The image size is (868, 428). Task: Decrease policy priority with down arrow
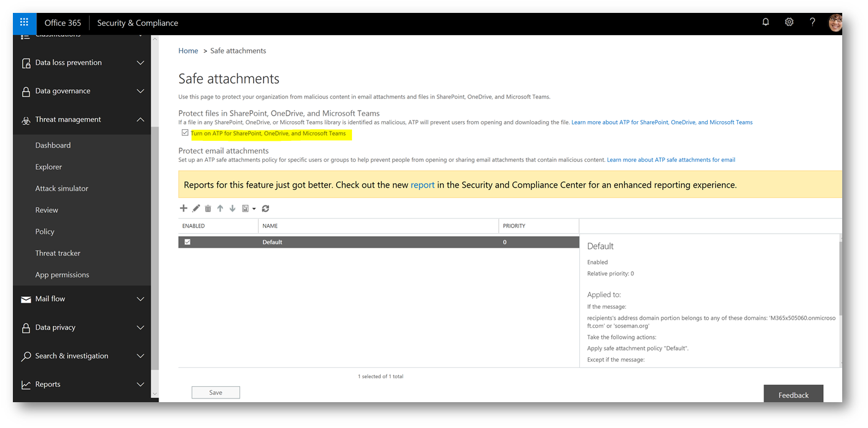(232, 208)
